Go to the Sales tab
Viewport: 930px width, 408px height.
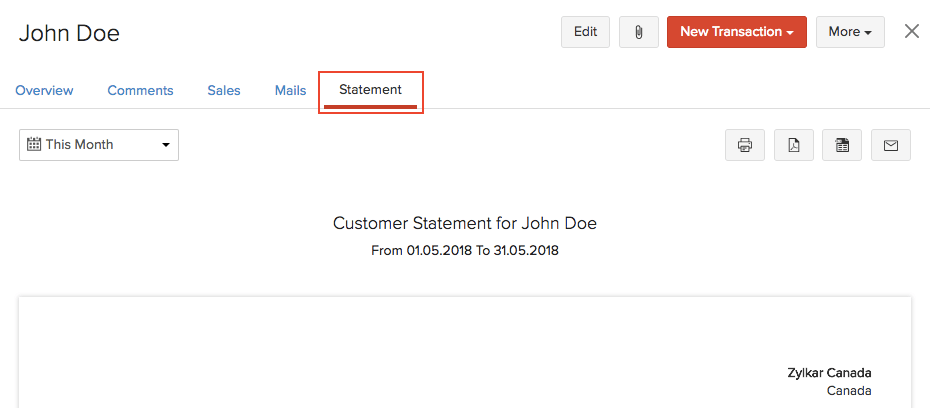coord(224,90)
